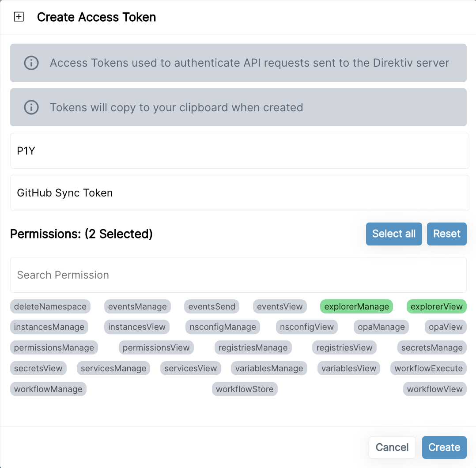The height and width of the screenshot is (468, 476).
Task: Enable the workflowExecute permission
Action: tap(428, 369)
